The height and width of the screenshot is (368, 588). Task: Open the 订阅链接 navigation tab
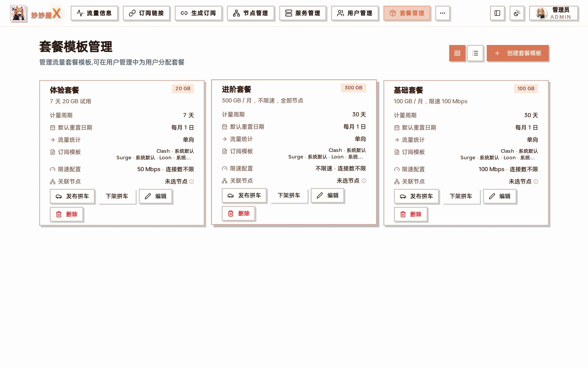click(146, 13)
